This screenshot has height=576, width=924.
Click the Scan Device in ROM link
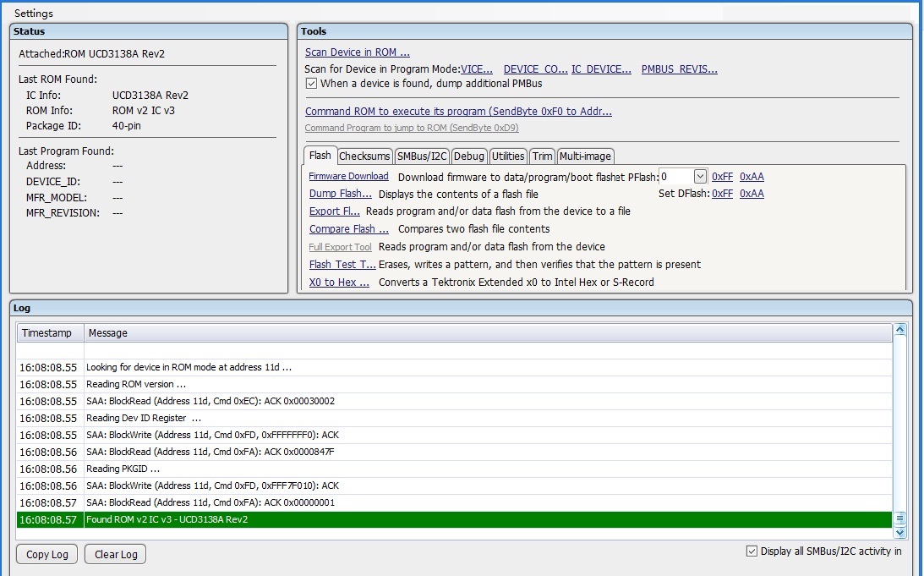click(x=357, y=52)
